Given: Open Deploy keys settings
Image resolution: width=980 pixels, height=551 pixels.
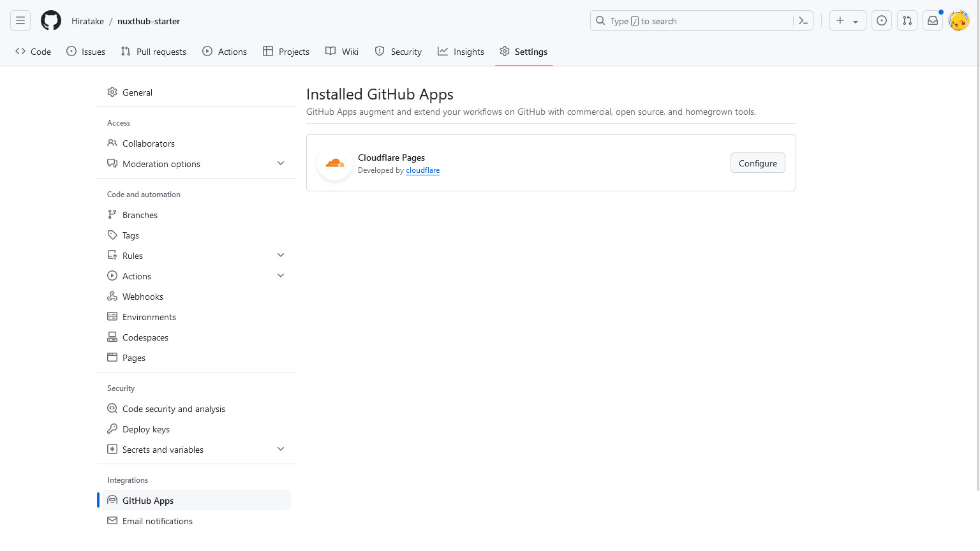Looking at the screenshot, I should (197, 429).
